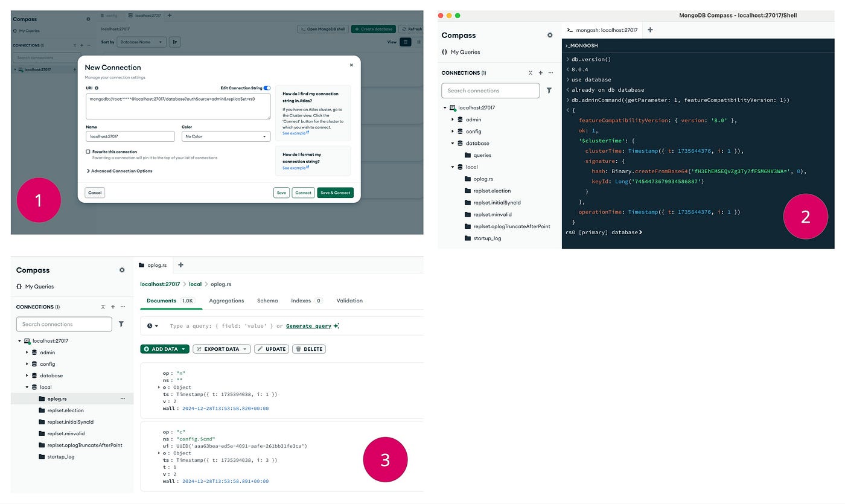Click Open MongoDB shell behind the dialog
This screenshot has height=504, width=845.
pyautogui.click(x=322, y=29)
